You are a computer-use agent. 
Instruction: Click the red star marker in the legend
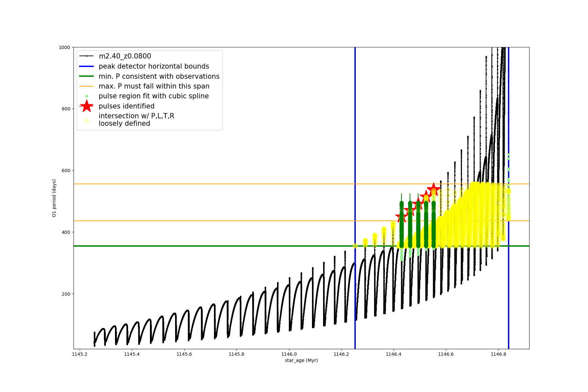(x=87, y=106)
